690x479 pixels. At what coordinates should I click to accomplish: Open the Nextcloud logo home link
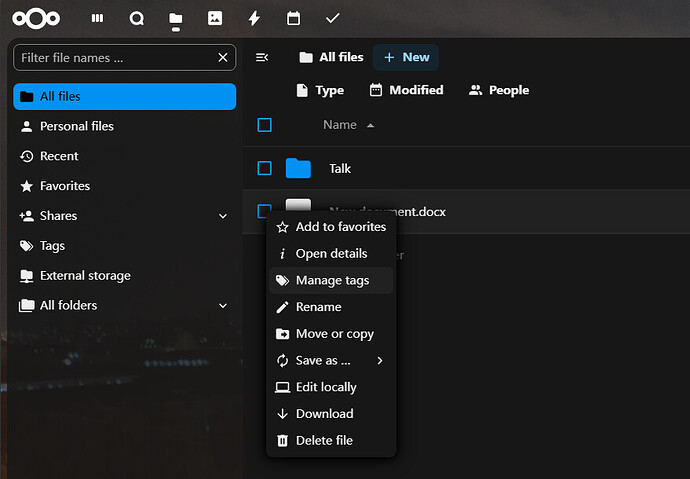point(36,18)
